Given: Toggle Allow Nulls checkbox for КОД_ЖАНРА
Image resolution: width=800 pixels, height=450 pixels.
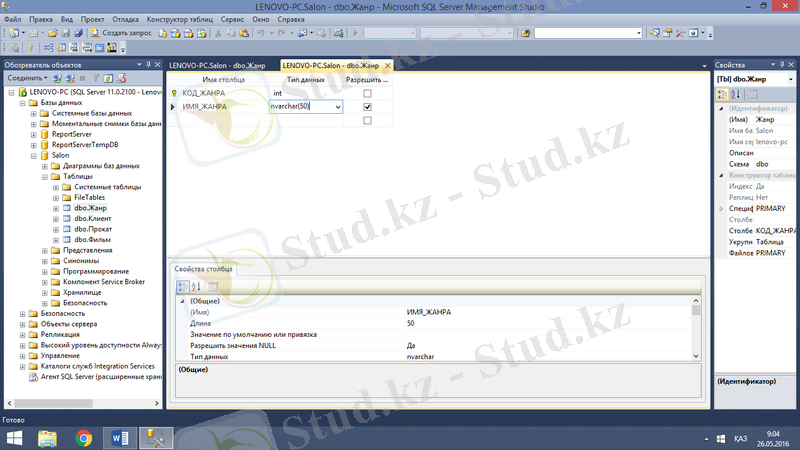Looking at the screenshot, I should pyautogui.click(x=367, y=93).
